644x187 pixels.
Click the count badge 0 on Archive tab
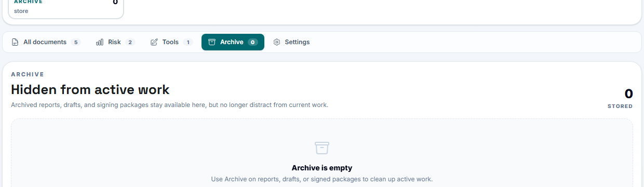click(x=252, y=42)
